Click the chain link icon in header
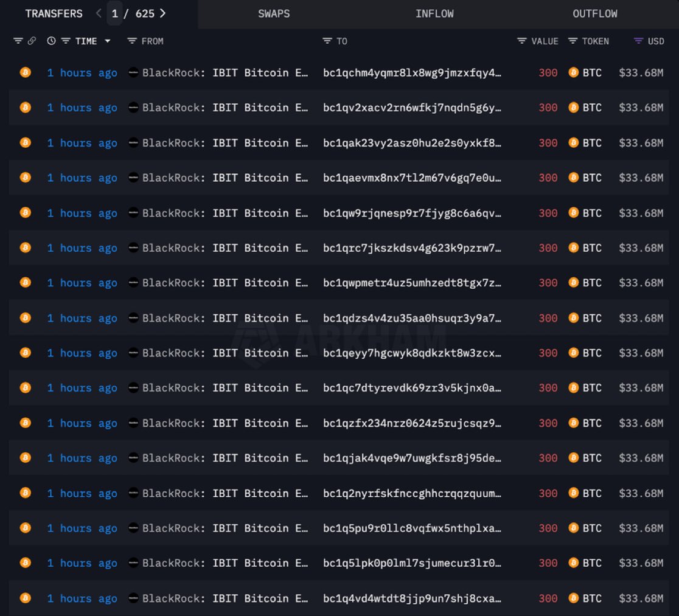Viewport: 679px width, 616px height. tap(32, 41)
